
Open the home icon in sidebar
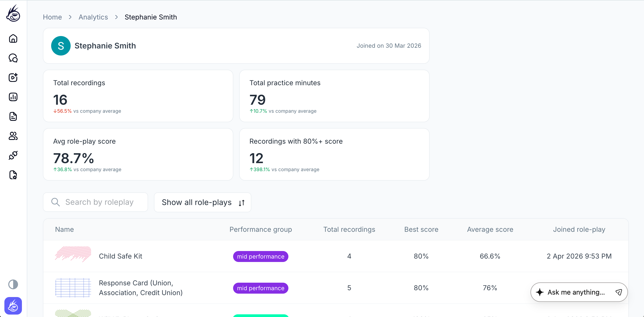click(13, 38)
